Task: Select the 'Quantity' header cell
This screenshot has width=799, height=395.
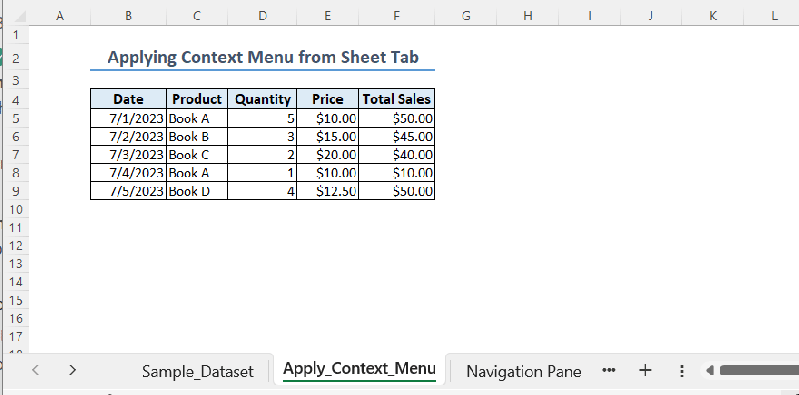Action: [262, 99]
